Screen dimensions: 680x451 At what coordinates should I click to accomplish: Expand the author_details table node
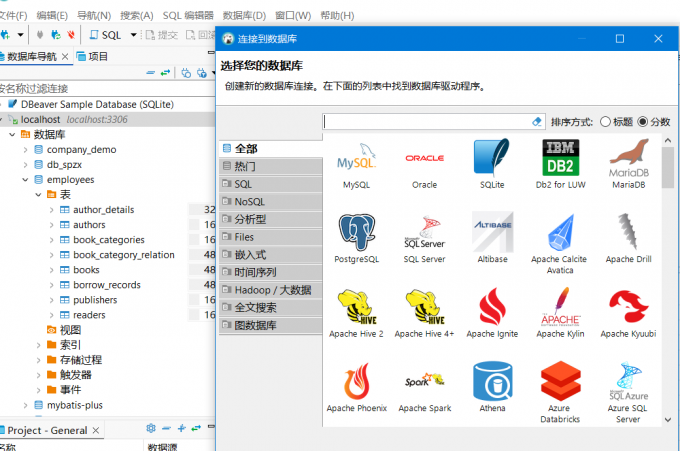click(52, 210)
